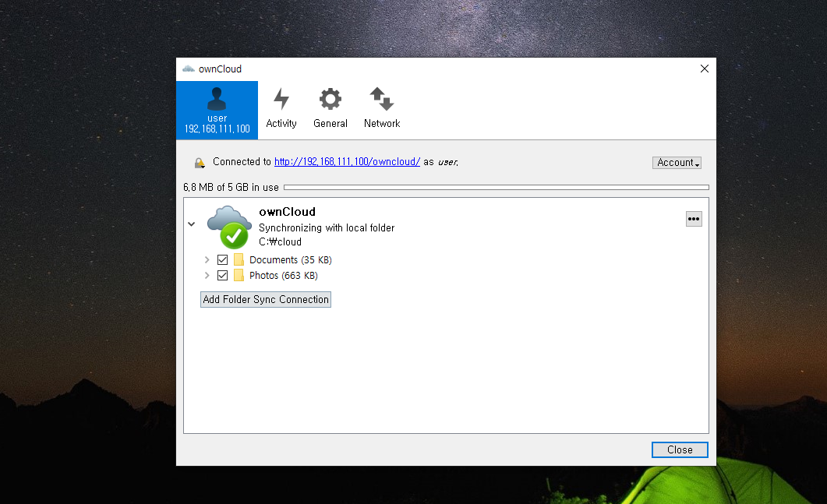Click the Documents folder icon
The width and height of the screenshot is (827, 504).
[239, 259]
